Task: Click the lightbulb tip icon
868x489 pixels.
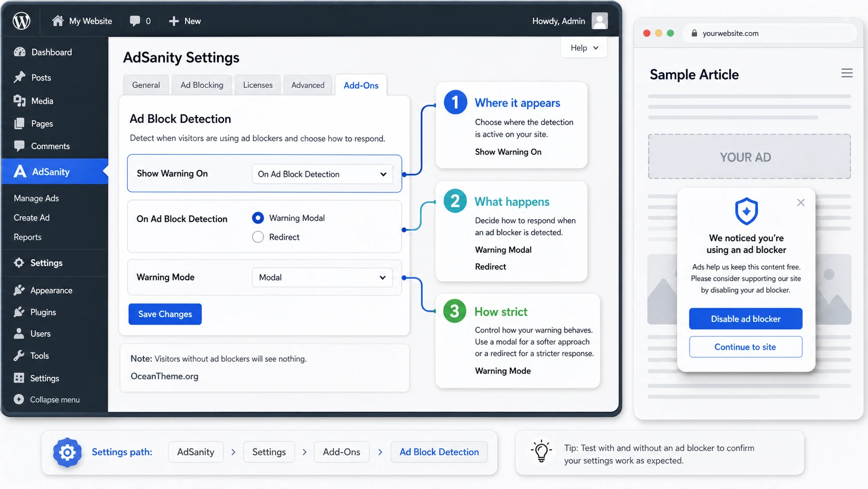Action: point(541,451)
